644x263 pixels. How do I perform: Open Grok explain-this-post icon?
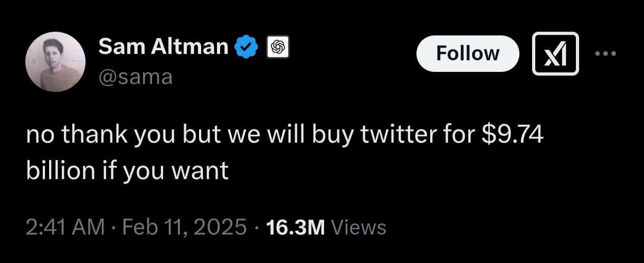(555, 53)
